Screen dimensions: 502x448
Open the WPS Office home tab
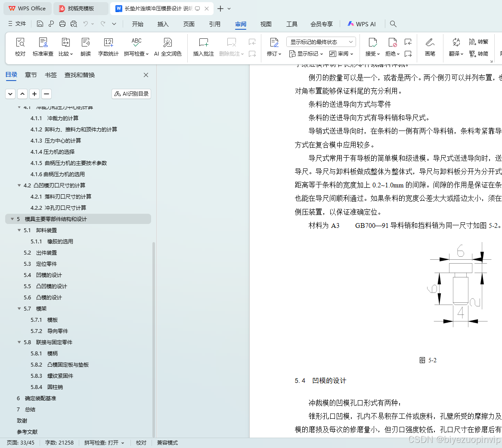[x=27, y=9]
